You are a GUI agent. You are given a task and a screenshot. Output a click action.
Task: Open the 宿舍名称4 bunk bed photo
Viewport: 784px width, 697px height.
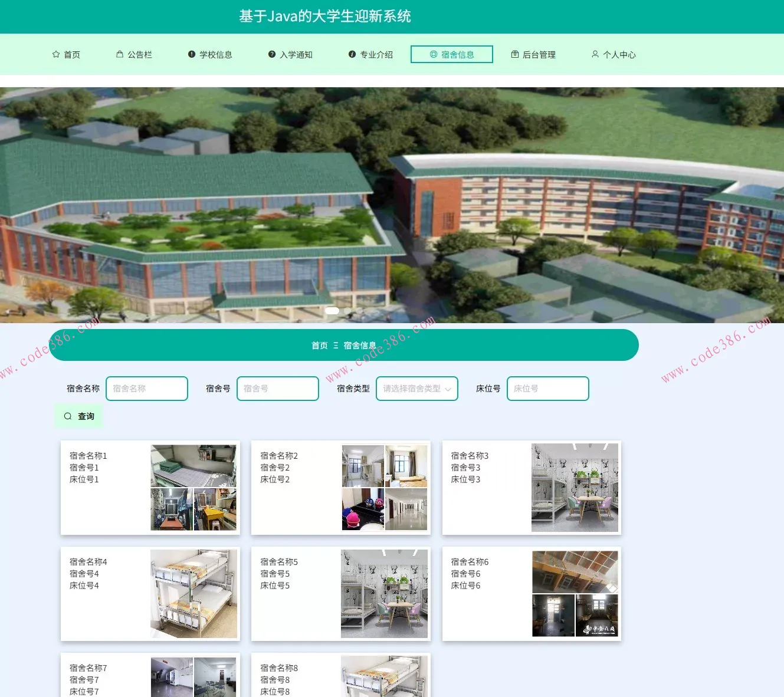click(x=193, y=594)
